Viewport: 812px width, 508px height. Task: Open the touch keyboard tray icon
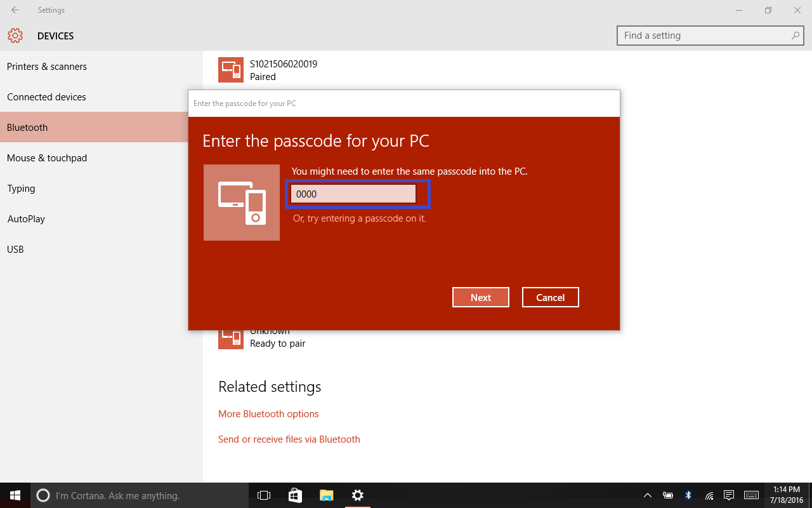[x=751, y=495]
